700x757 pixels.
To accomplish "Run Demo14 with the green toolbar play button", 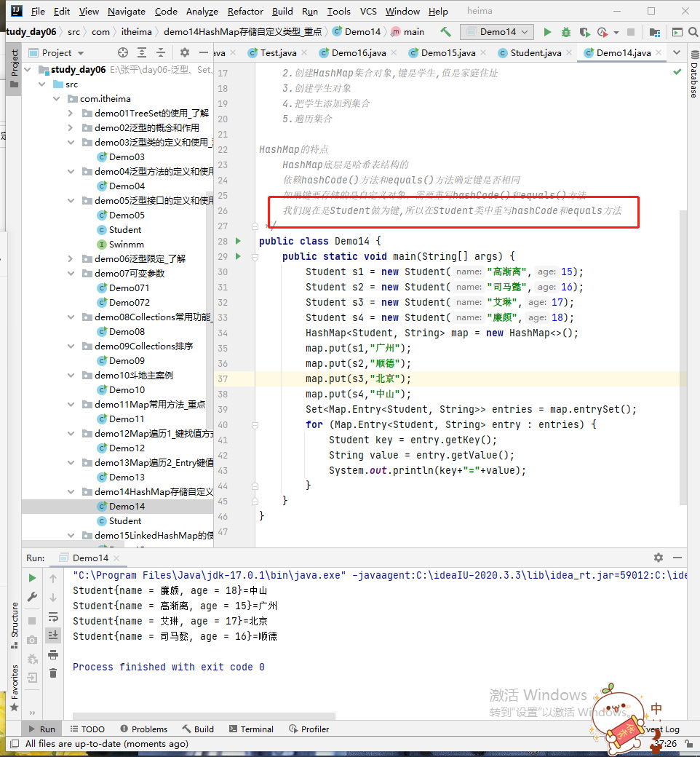I will 547,32.
